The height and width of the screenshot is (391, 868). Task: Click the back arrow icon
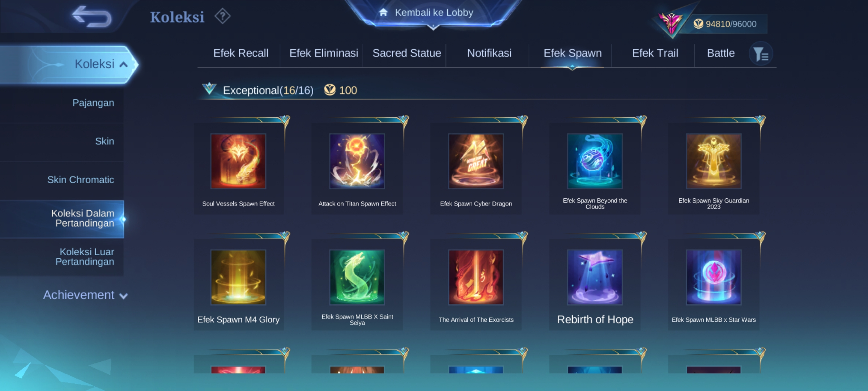click(92, 17)
